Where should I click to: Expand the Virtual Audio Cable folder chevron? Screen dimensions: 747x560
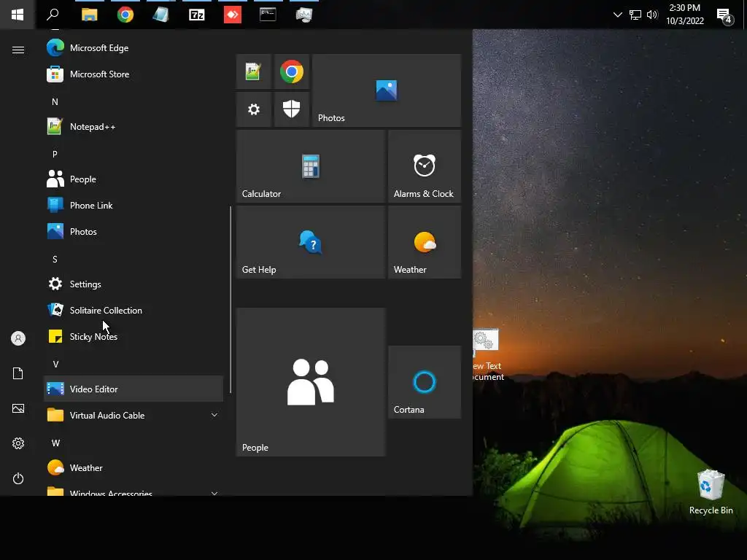[214, 415]
